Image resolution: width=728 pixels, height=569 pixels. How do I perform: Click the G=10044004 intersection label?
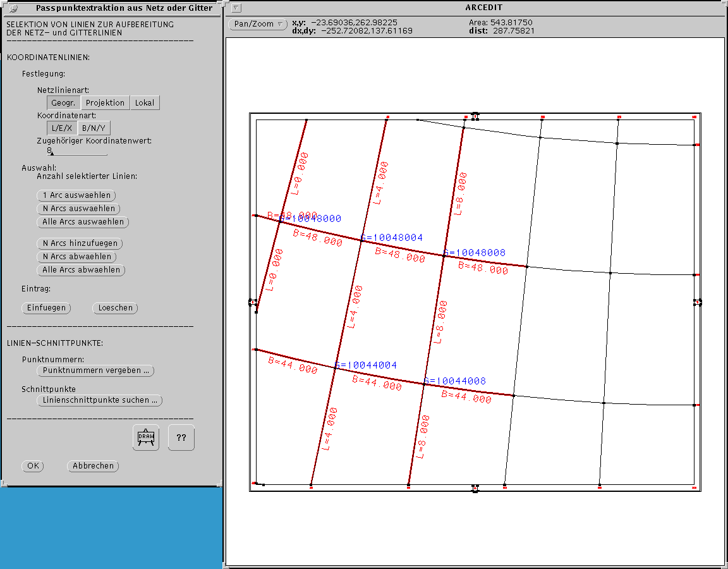(366, 365)
